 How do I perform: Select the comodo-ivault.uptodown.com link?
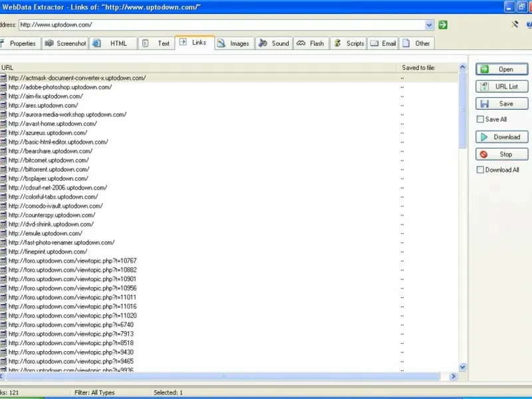(x=56, y=206)
